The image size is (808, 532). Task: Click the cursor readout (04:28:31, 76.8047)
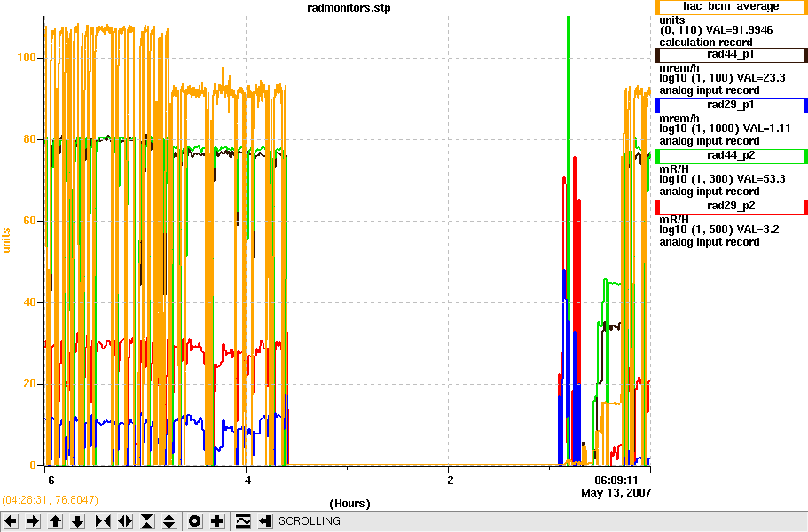coord(50,499)
